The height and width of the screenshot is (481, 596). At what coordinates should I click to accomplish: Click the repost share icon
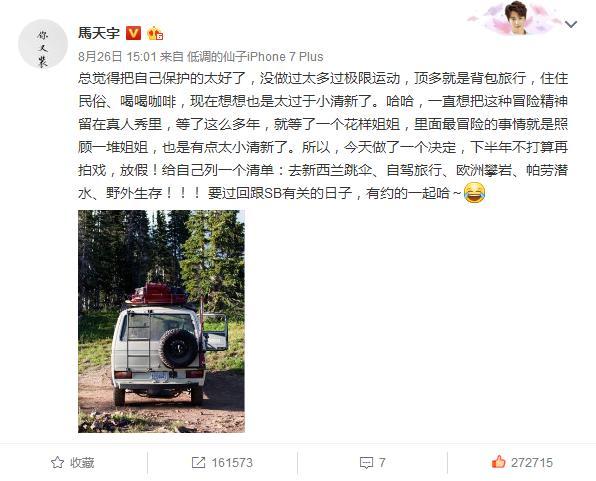click(x=198, y=463)
